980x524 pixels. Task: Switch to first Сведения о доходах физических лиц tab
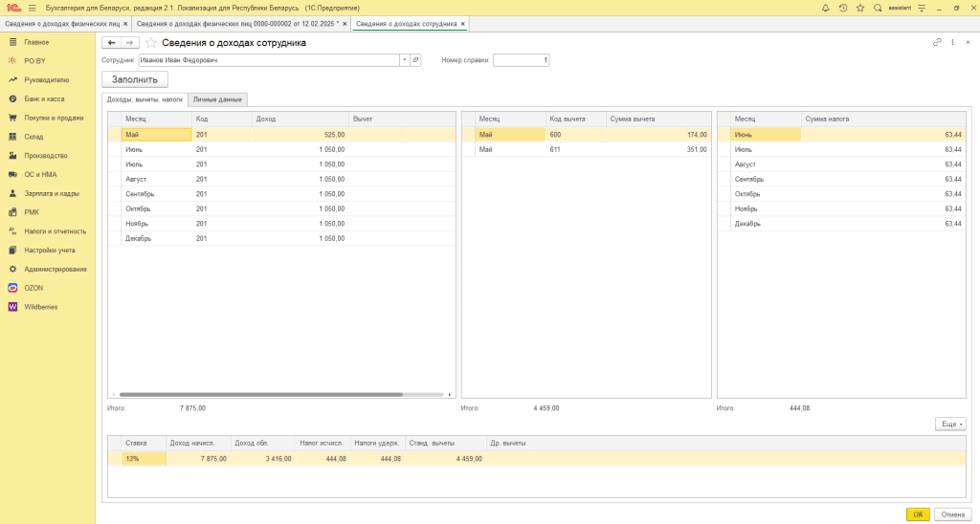(x=62, y=24)
